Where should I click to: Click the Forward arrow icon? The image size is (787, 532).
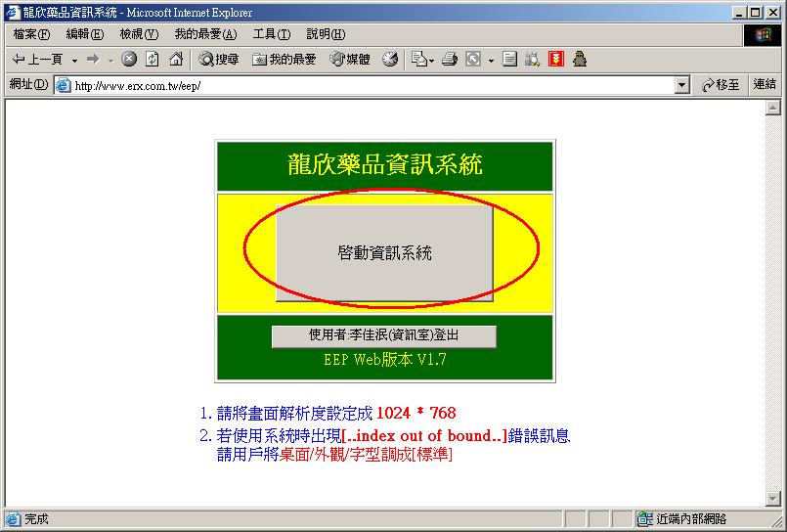93,60
